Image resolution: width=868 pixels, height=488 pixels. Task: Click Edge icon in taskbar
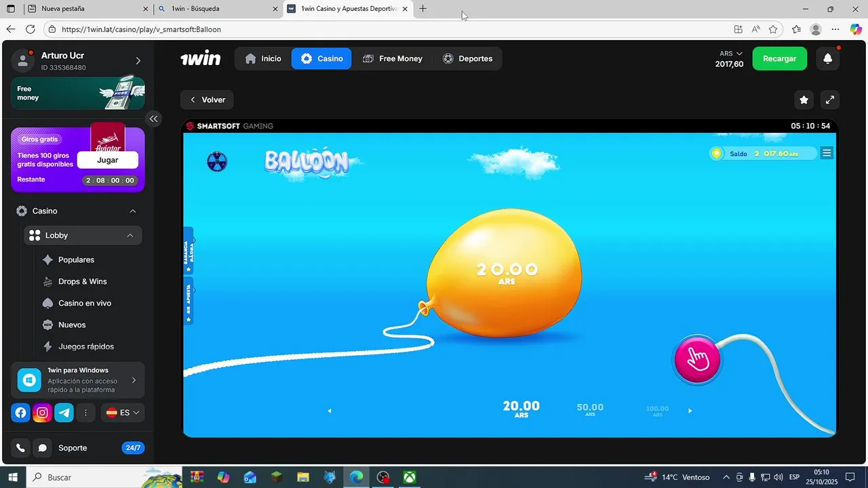tap(357, 477)
